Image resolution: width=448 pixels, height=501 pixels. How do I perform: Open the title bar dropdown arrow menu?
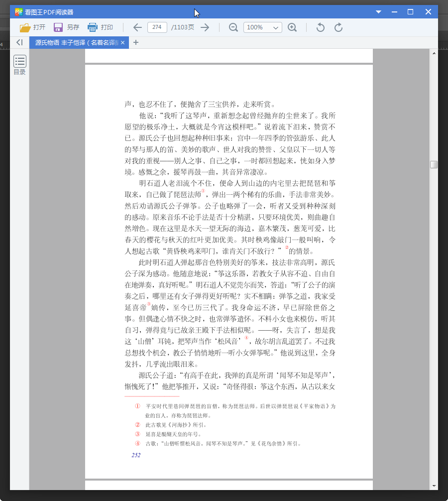pos(378,11)
